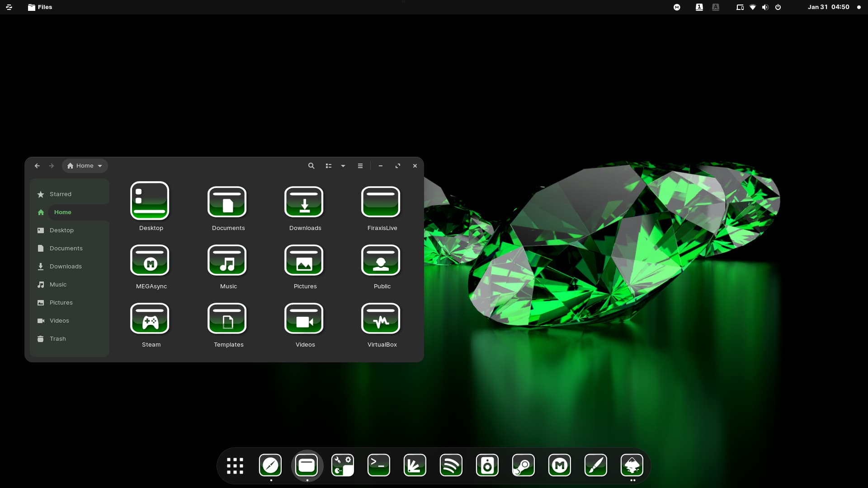Select Home in the sidebar

[70, 212]
